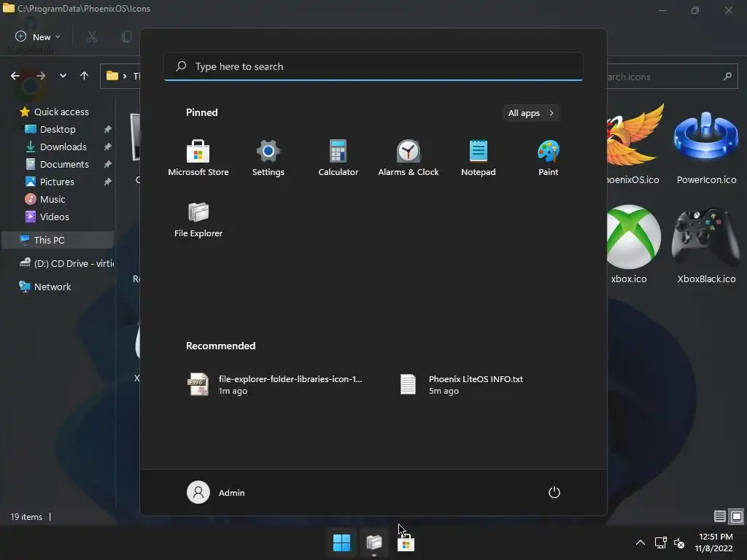The image size is (747, 560).
Task: Click the address bar folder icon
Action: [x=112, y=76]
